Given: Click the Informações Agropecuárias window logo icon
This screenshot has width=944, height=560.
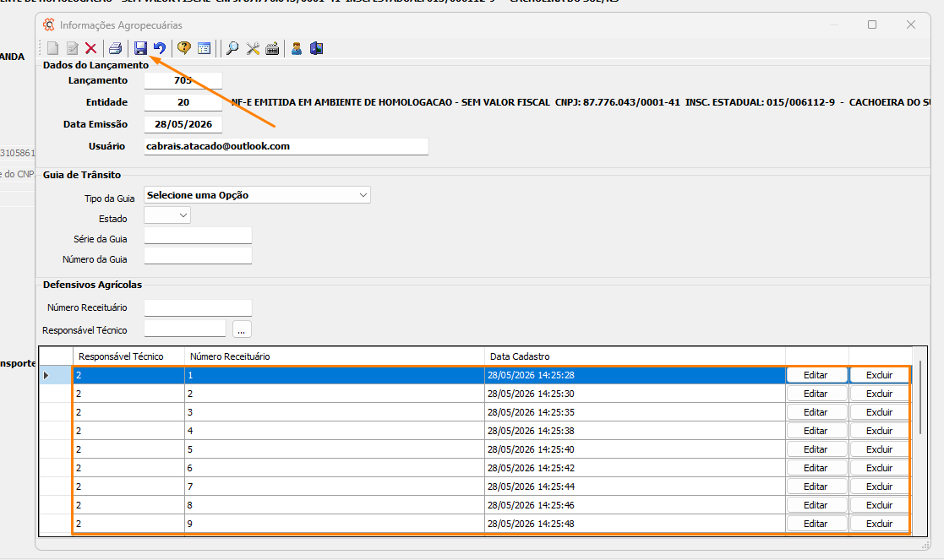Looking at the screenshot, I should (49, 24).
